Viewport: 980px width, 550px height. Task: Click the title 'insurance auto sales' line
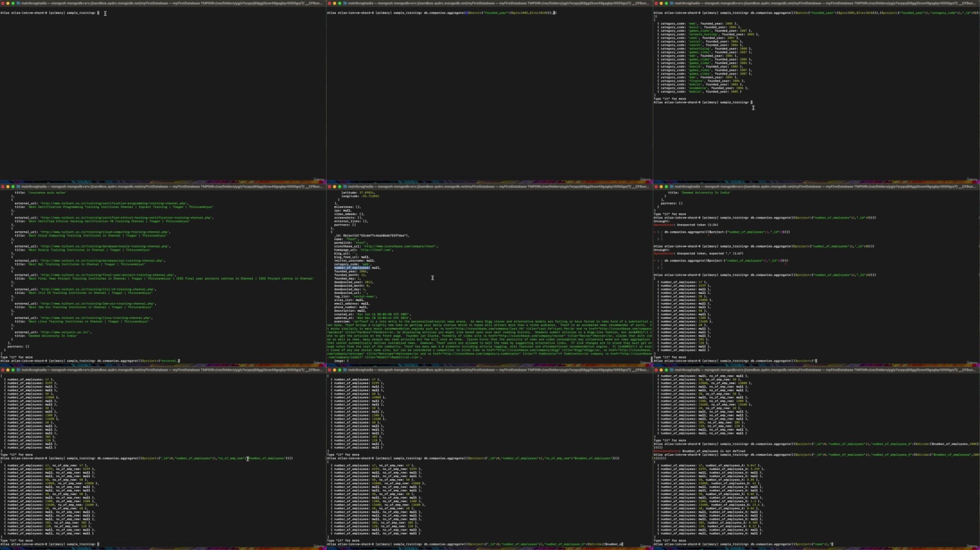click(x=41, y=193)
